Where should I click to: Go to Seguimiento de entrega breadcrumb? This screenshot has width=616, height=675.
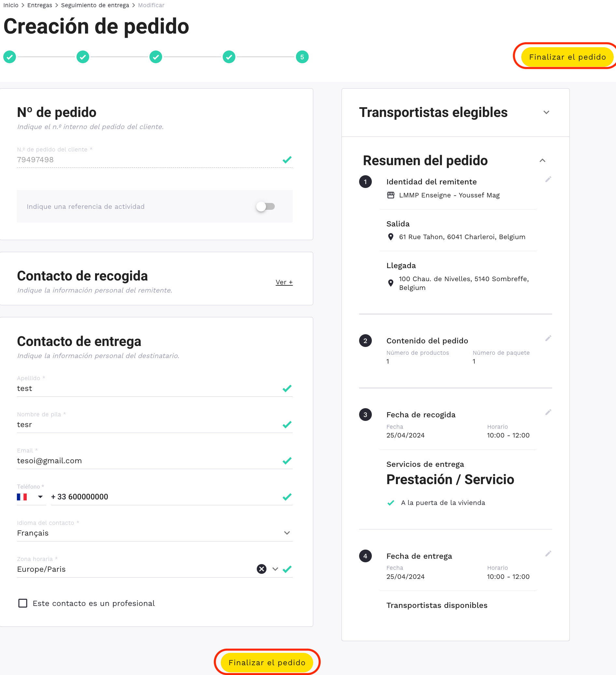click(x=95, y=5)
